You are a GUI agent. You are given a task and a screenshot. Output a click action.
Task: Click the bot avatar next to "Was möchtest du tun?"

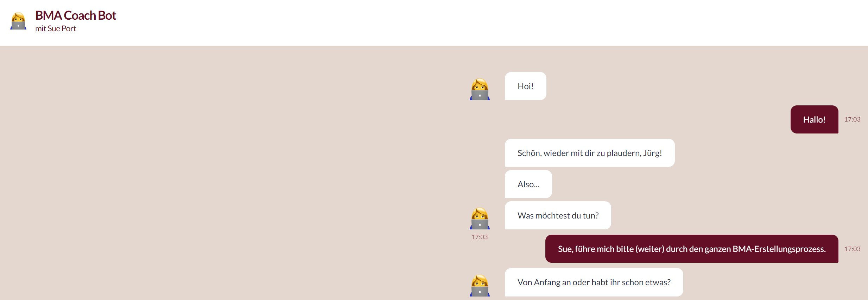point(480,219)
